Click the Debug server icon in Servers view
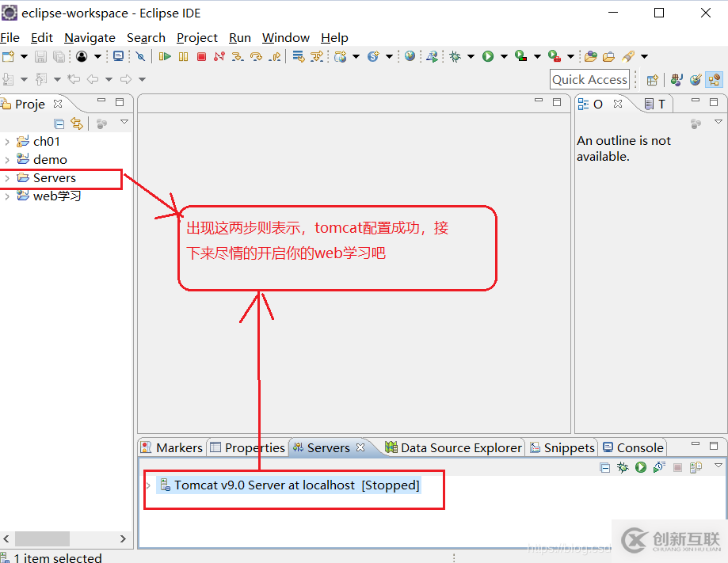This screenshot has height=563, width=728. (x=623, y=467)
